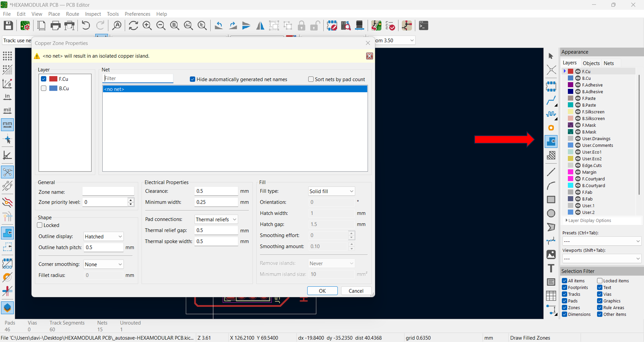This screenshot has width=644, height=342.
Task: Select the Draw Filled Zones tool
Action: 551,141
